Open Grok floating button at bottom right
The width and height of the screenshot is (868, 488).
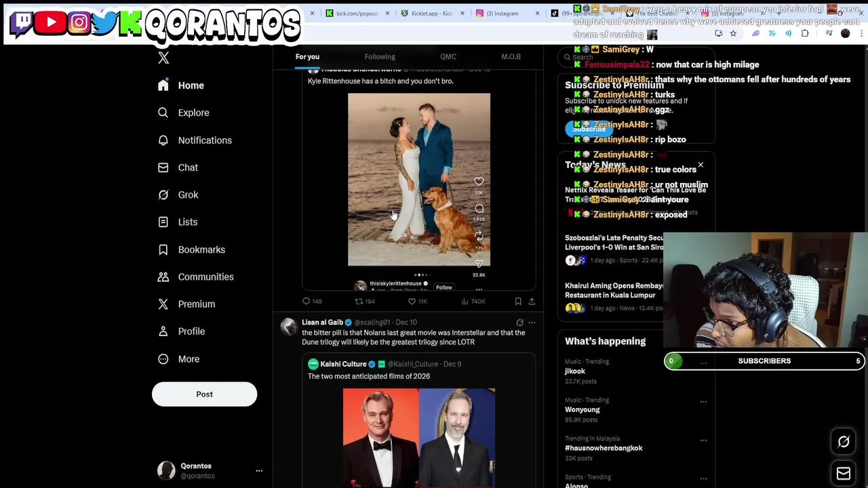click(x=844, y=442)
